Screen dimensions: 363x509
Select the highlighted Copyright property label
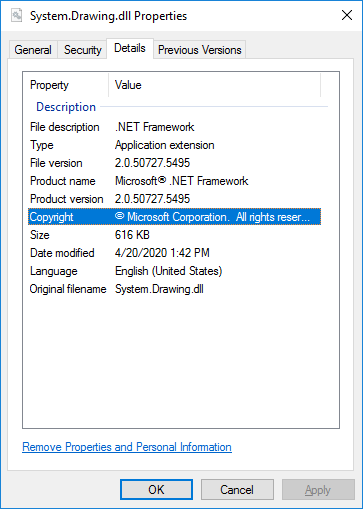point(52,217)
